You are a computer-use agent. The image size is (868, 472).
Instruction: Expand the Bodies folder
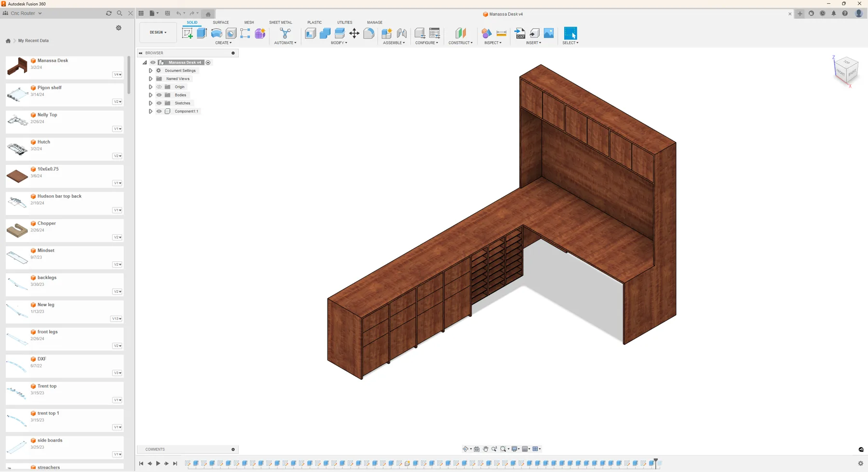(150, 95)
